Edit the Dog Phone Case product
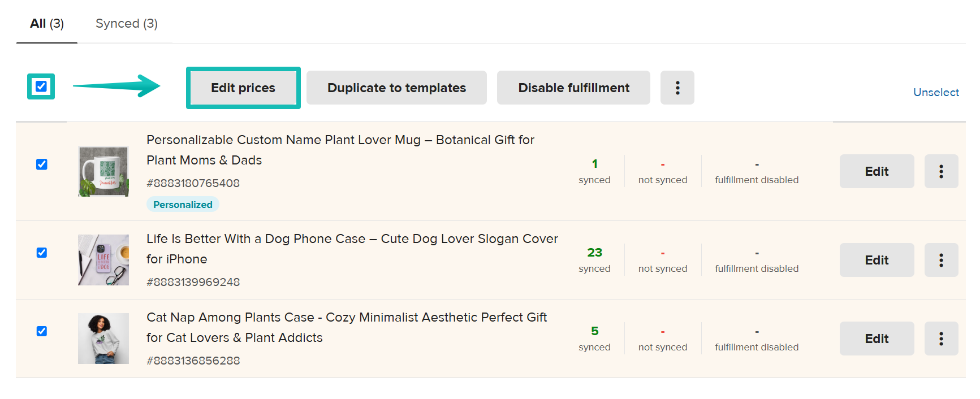 click(x=877, y=260)
